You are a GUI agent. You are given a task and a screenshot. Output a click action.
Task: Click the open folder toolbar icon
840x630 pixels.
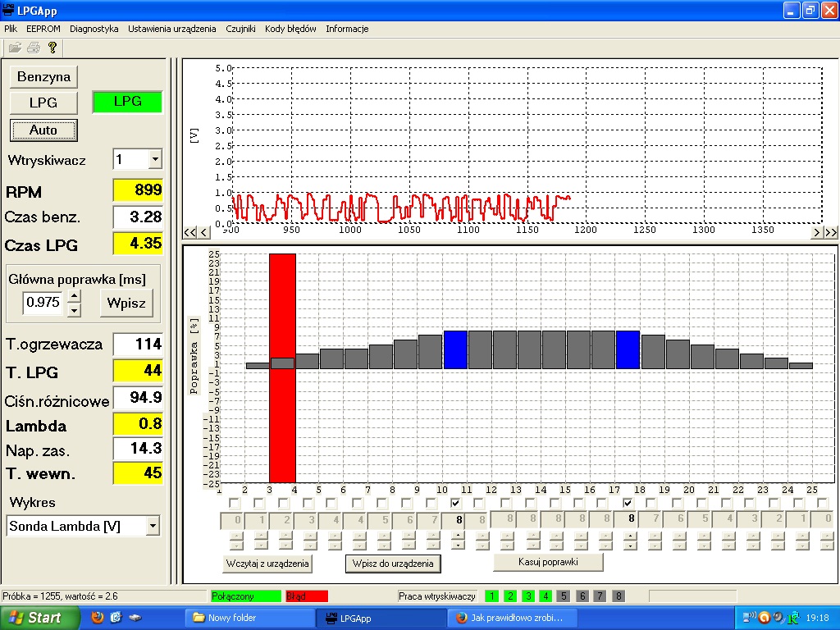point(15,48)
